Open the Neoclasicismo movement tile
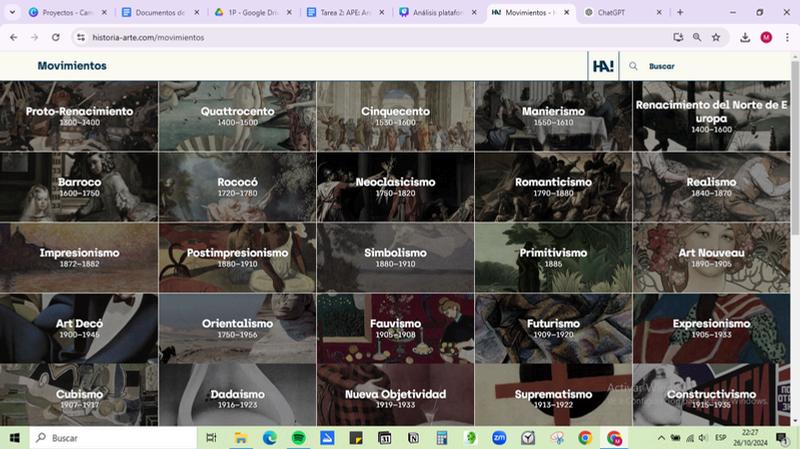The width and height of the screenshot is (800, 449). point(395,187)
